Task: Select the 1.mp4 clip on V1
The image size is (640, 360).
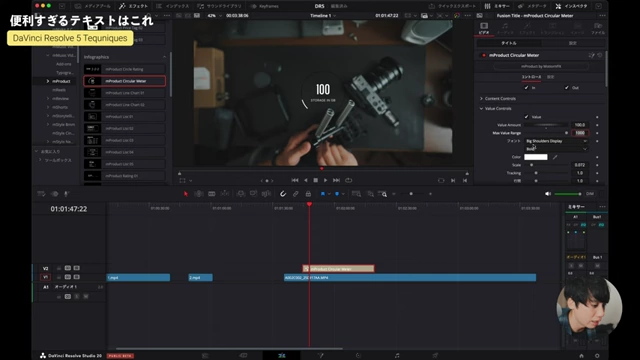Action: pyautogui.click(x=138, y=278)
